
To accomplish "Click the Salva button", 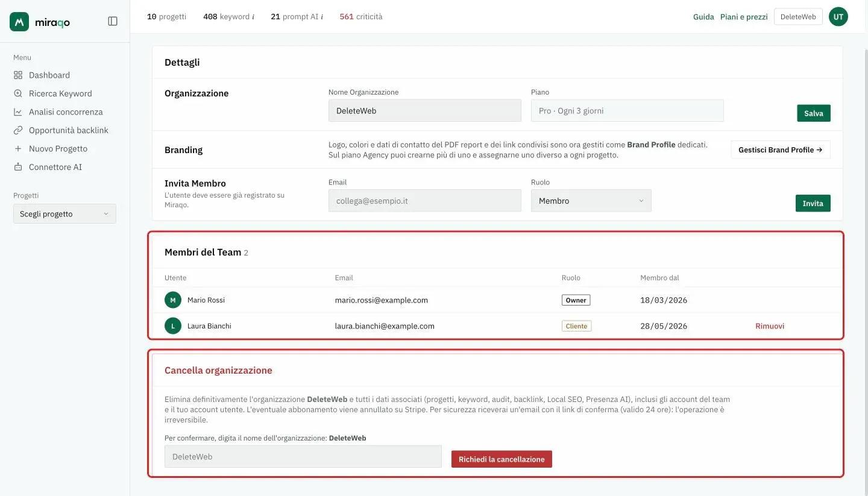I will [814, 113].
